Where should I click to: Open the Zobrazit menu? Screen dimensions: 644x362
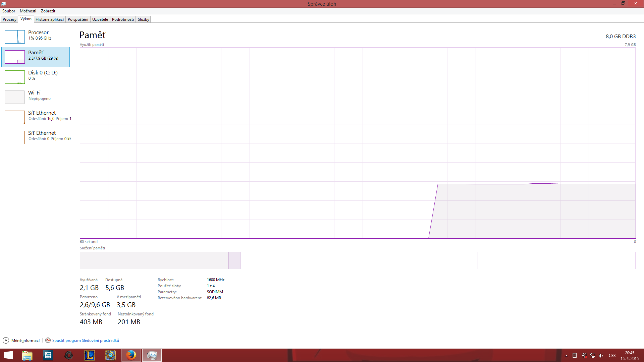[x=48, y=11]
